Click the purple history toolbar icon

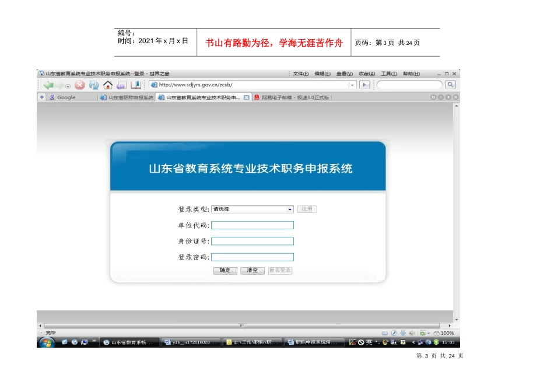pyautogui.click(x=121, y=85)
